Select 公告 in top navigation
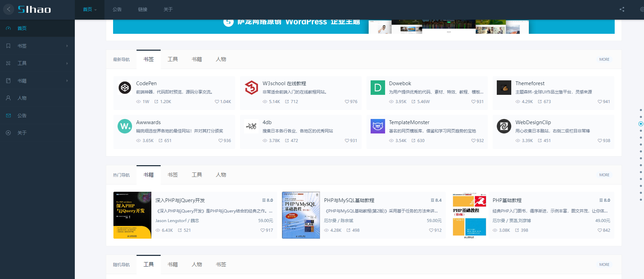Image resolution: width=644 pixels, height=279 pixels. tap(117, 9)
